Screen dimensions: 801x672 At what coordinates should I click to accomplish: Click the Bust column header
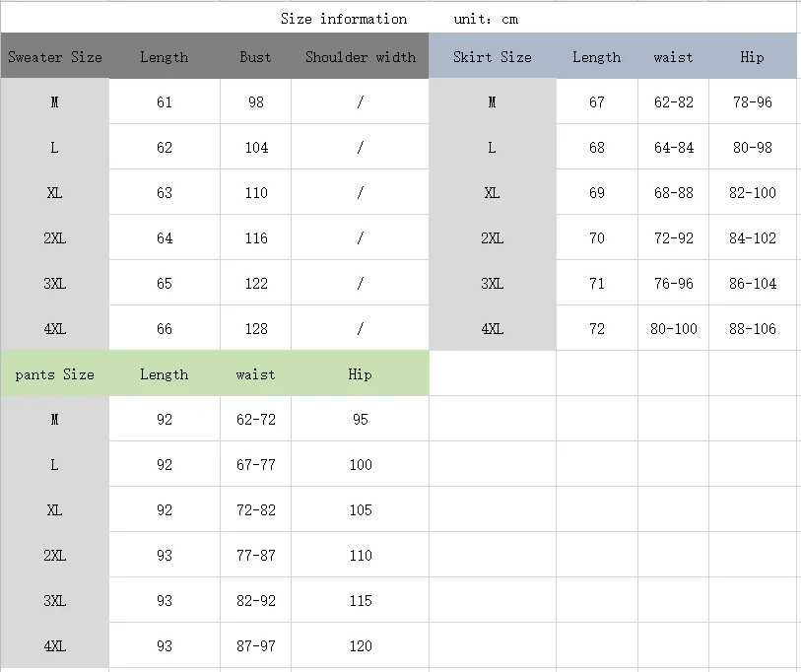(255, 56)
